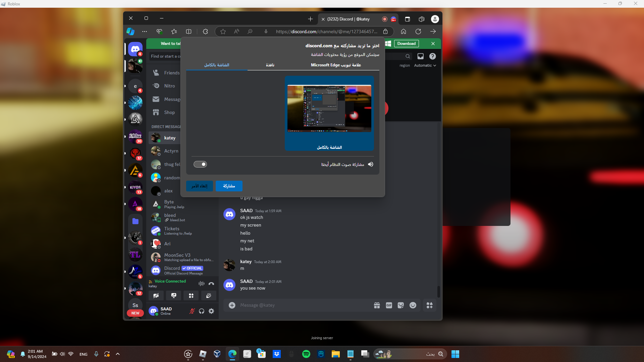Open Discord help question mark
This screenshot has height=362, width=644.
pyautogui.click(x=433, y=56)
